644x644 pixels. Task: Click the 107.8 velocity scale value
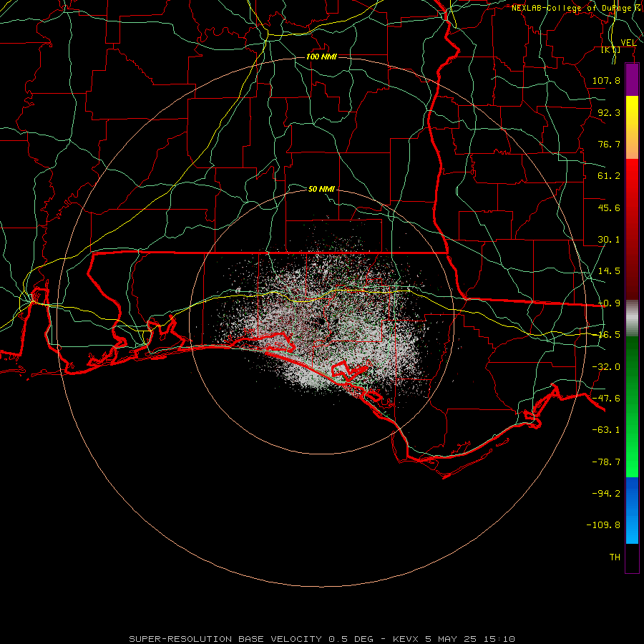(x=606, y=80)
